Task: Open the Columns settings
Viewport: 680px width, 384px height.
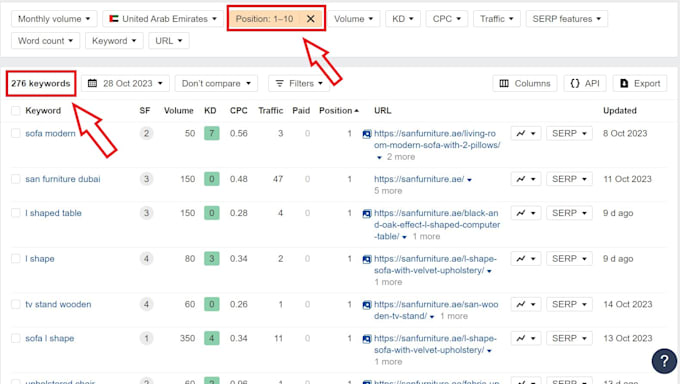Action: click(x=525, y=83)
